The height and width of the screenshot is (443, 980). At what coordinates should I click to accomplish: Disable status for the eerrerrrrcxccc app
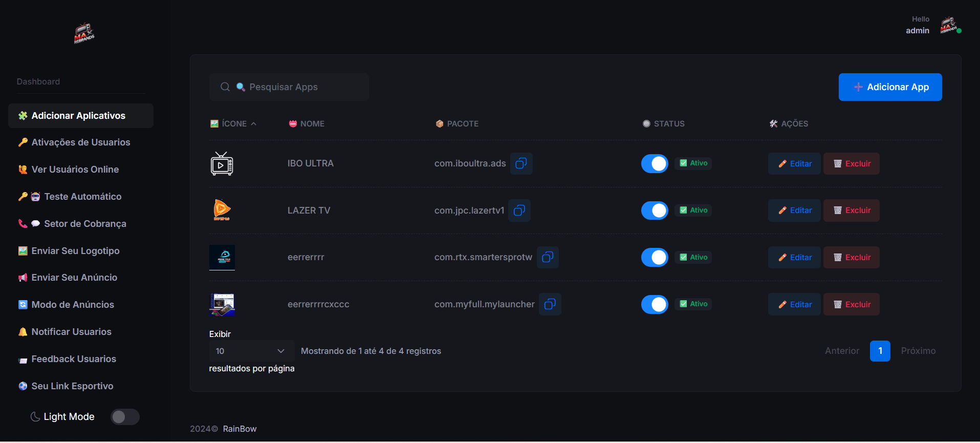click(655, 304)
